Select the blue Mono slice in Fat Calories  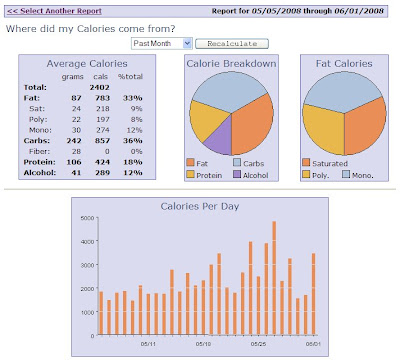coord(343,90)
